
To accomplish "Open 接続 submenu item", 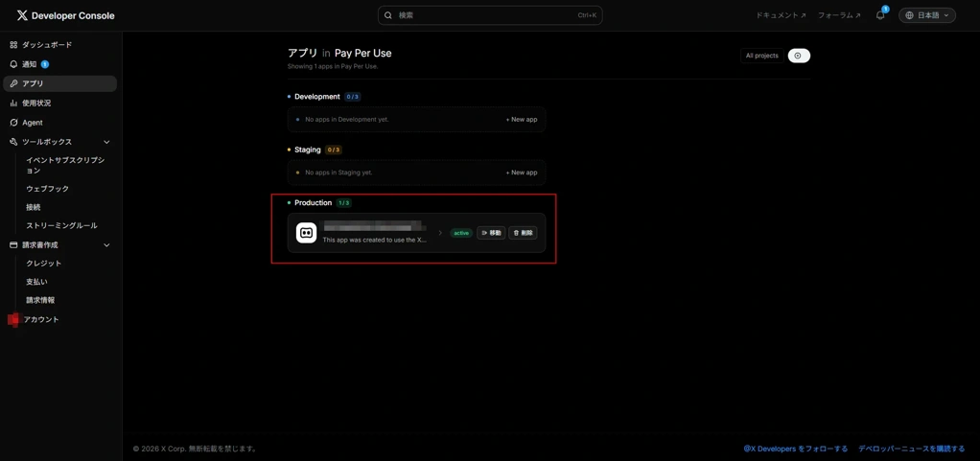I will click(34, 207).
